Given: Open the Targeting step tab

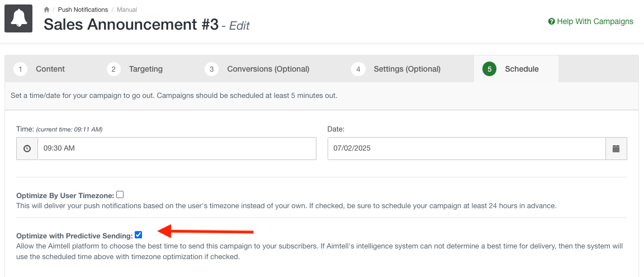Looking at the screenshot, I should pyautogui.click(x=145, y=69).
